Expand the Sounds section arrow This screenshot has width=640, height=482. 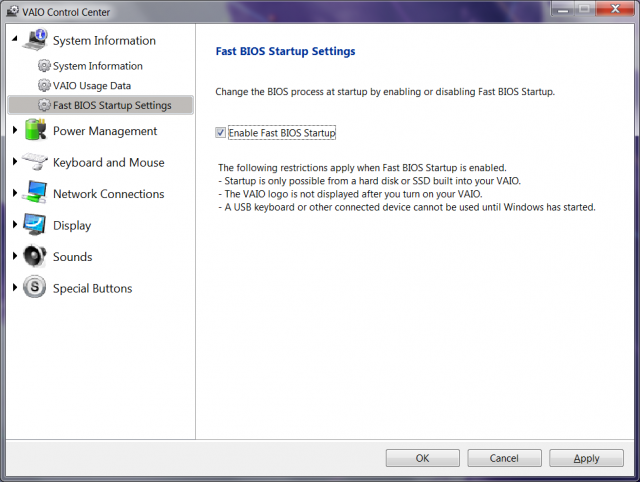(15, 256)
